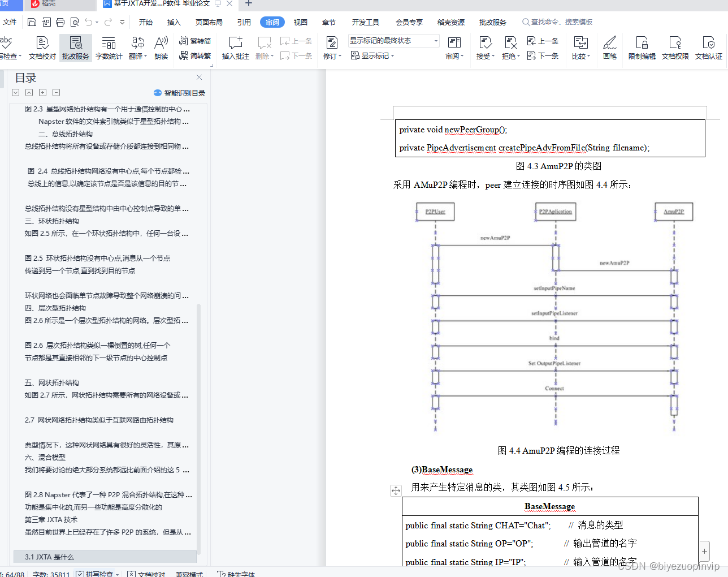The width and height of the screenshot is (728, 577).
Task: Click the Save icon in quick toolbar
Action: [32, 22]
